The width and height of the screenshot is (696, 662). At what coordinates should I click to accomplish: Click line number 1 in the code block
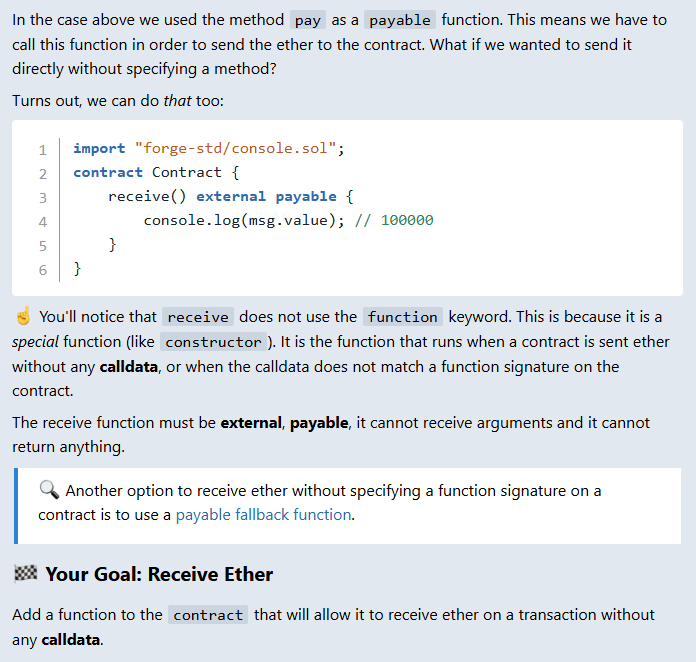click(x=43, y=150)
